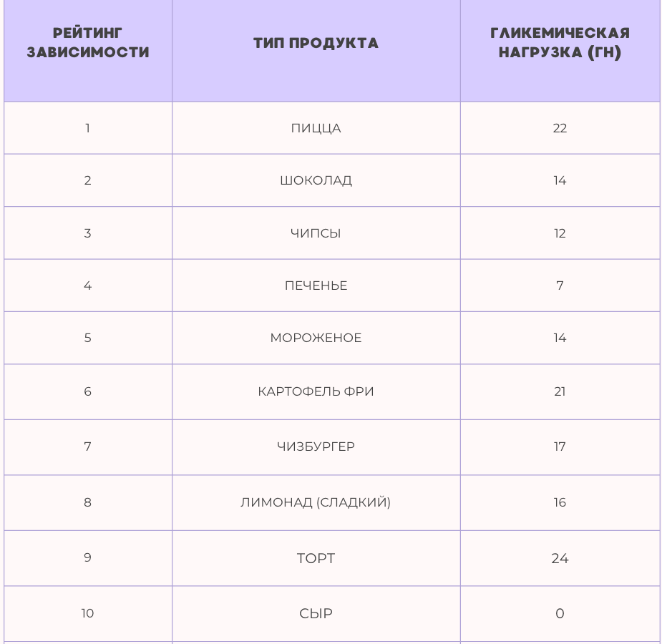Click the 'Торт' product cell
This screenshot has height=644, width=662.
click(x=316, y=558)
